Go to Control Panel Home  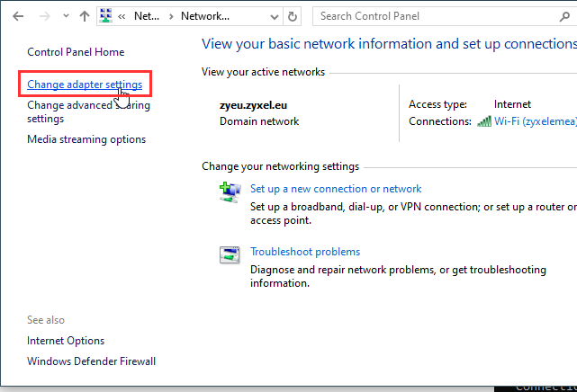pos(76,52)
